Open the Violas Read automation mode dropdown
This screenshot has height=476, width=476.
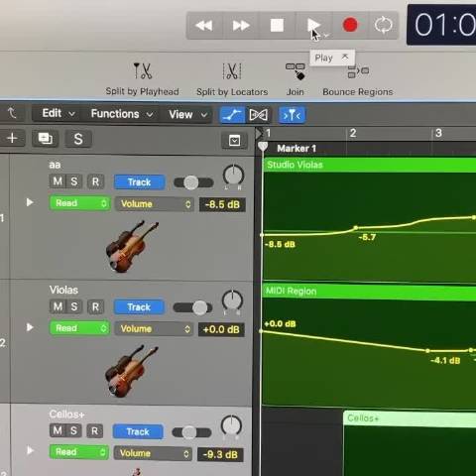[x=79, y=328]
